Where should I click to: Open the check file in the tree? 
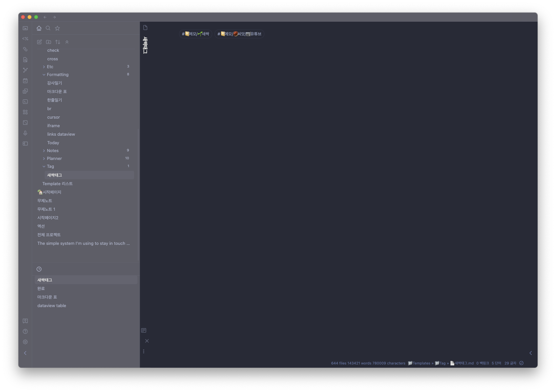pyautogui.click(x=53, y=50)
